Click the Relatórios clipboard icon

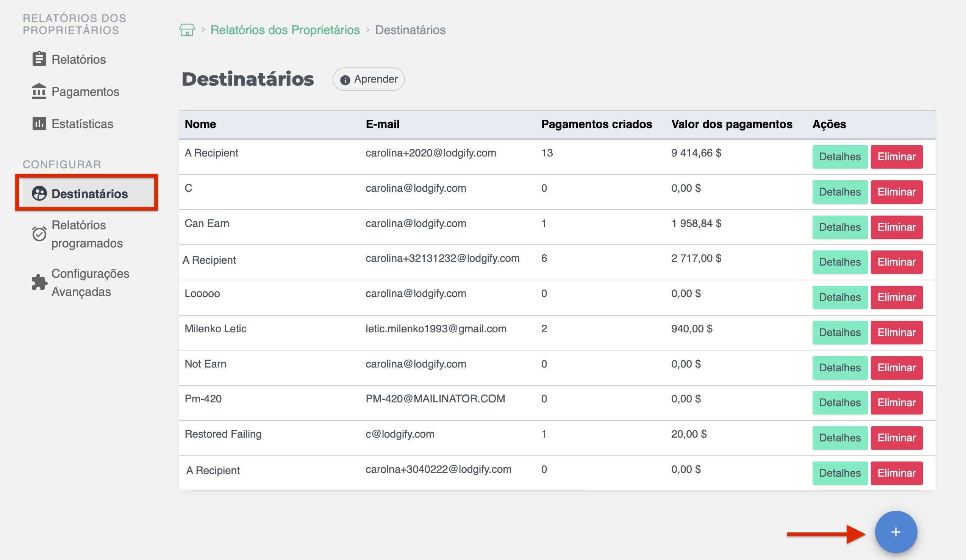(39, 59)
